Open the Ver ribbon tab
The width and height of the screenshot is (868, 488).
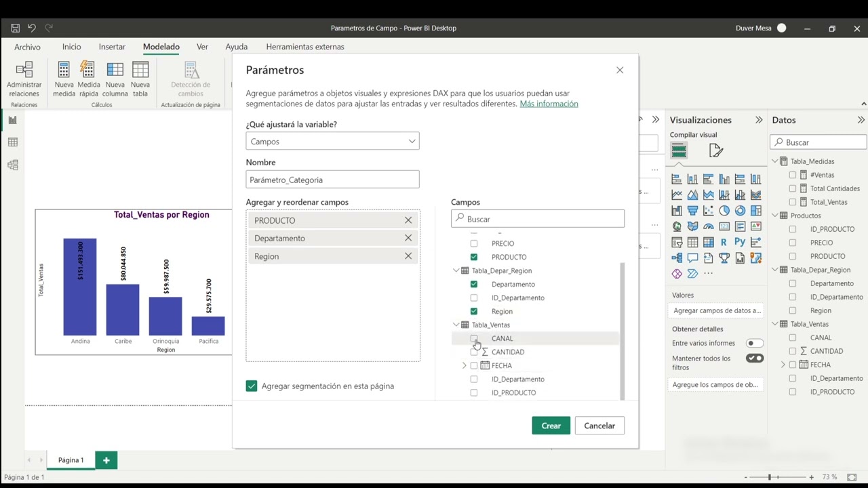pos(202,47)
